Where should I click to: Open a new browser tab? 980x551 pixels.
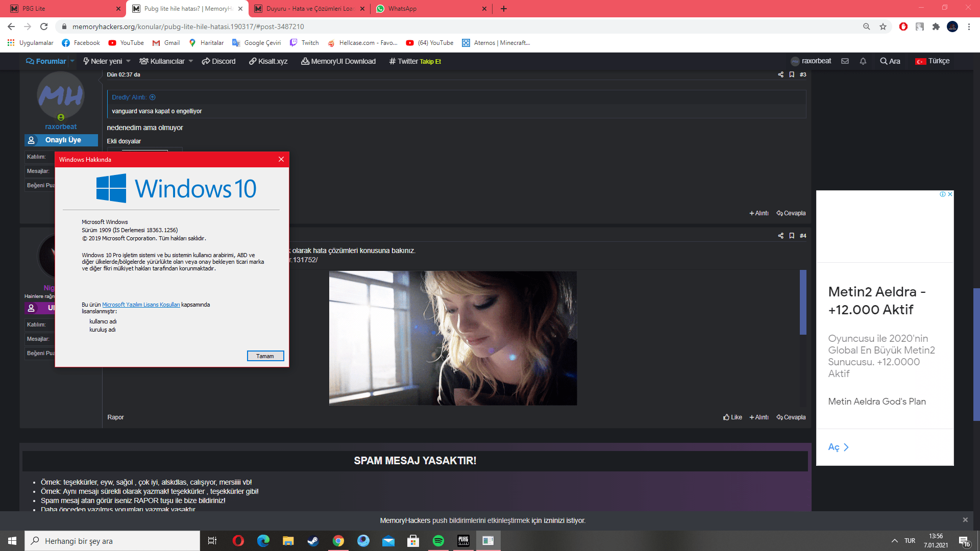pyautogui.click(x=504, y=9)
